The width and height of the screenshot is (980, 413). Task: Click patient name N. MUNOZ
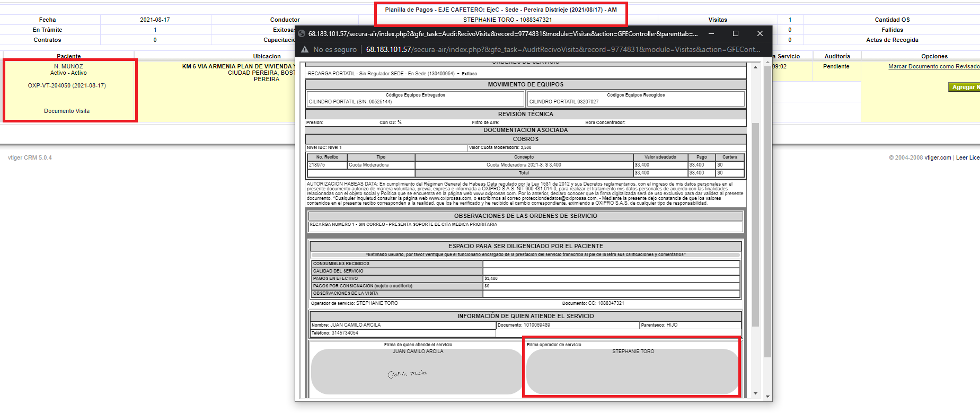click(68, 66)
